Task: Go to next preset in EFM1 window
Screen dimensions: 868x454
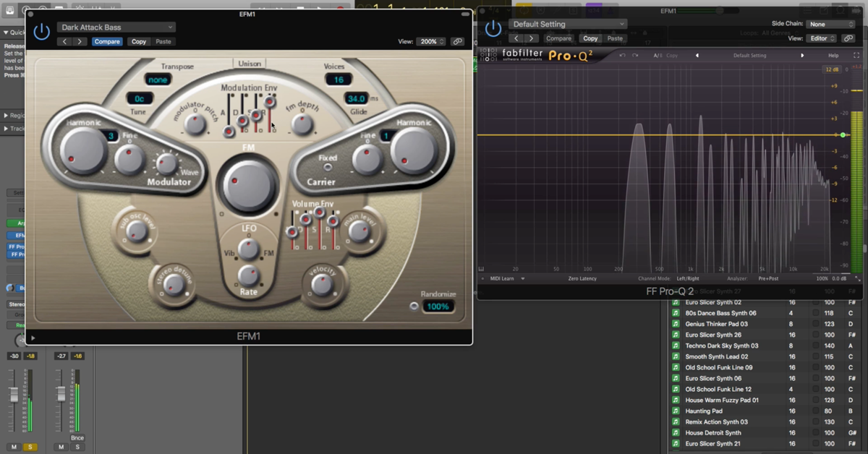Action: point(80,42)
